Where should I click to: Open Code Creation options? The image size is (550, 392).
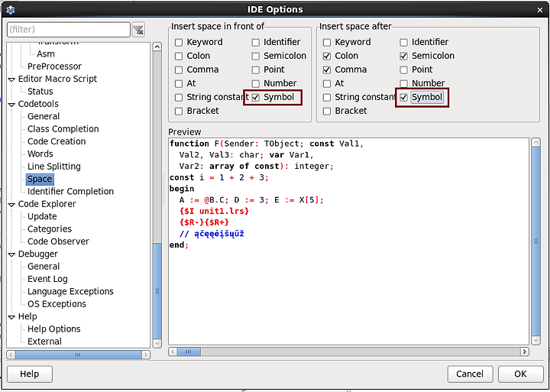pyautogui.click(x=57, y=141)
